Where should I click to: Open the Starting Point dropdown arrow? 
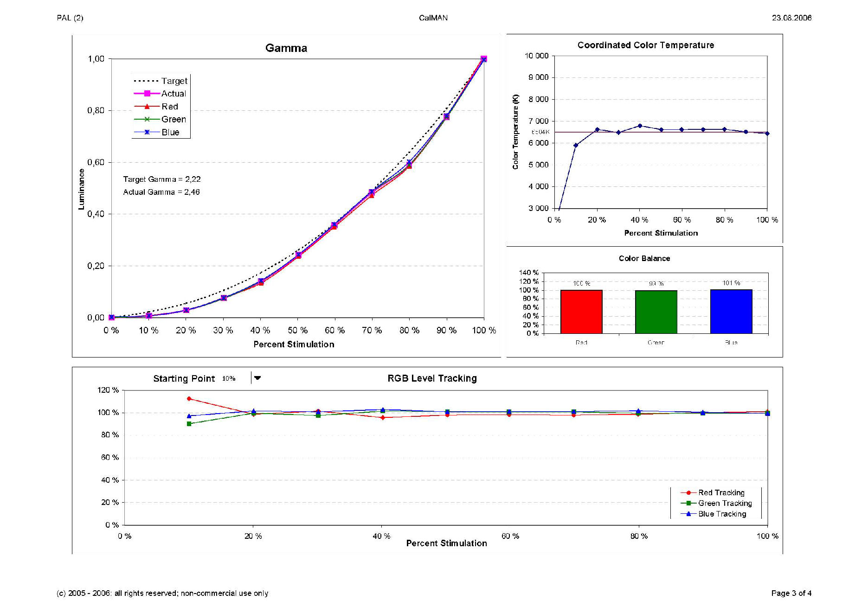(x=257, y=378)
